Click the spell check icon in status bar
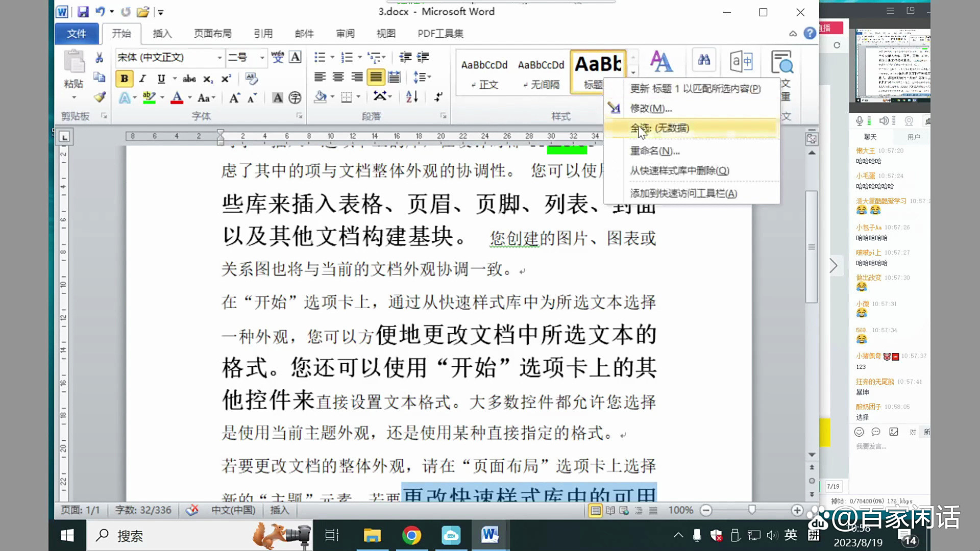The image size is (980, 551). (192, 509)
